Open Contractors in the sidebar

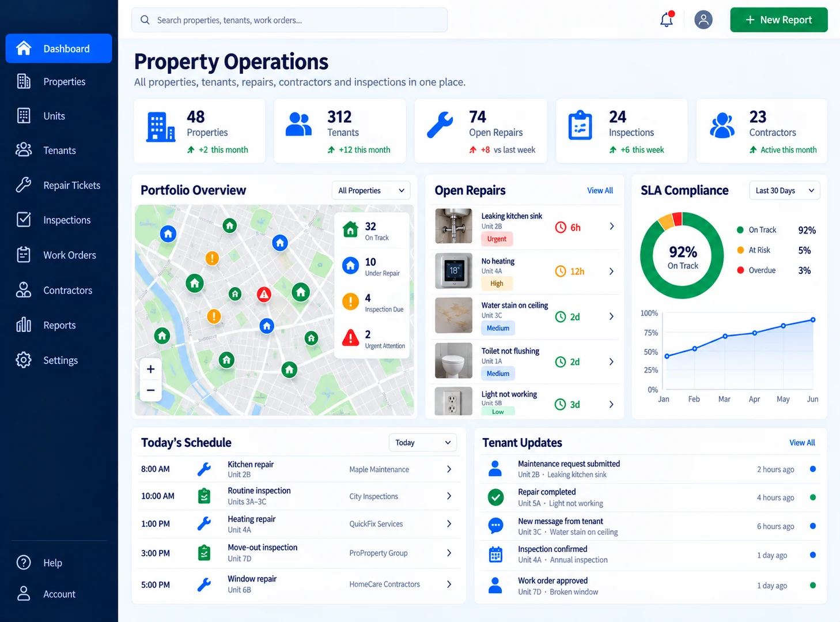59,290
